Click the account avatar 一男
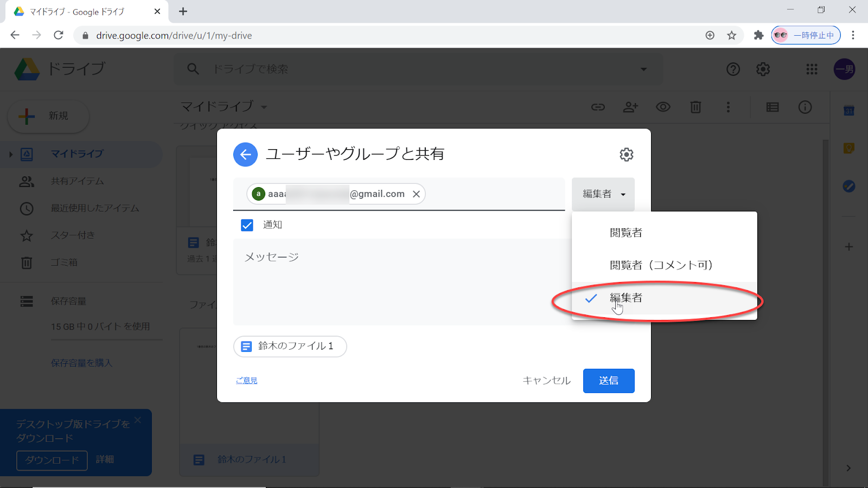The width and height of the screenshot is (868, 488). pos(844,69)
